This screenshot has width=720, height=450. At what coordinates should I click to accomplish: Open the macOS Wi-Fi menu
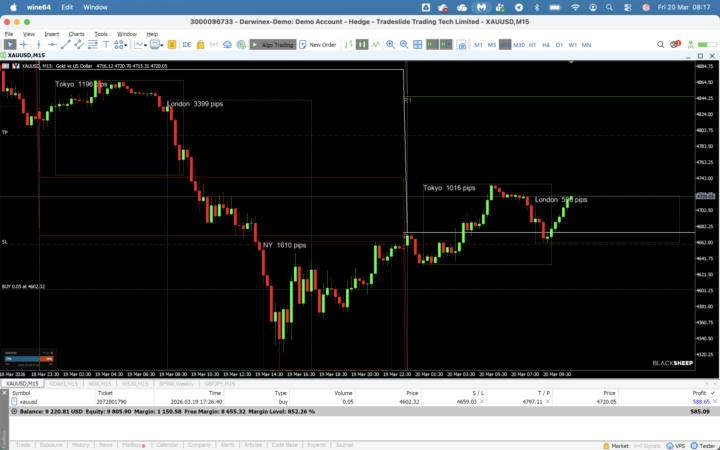tap(575, 7)
